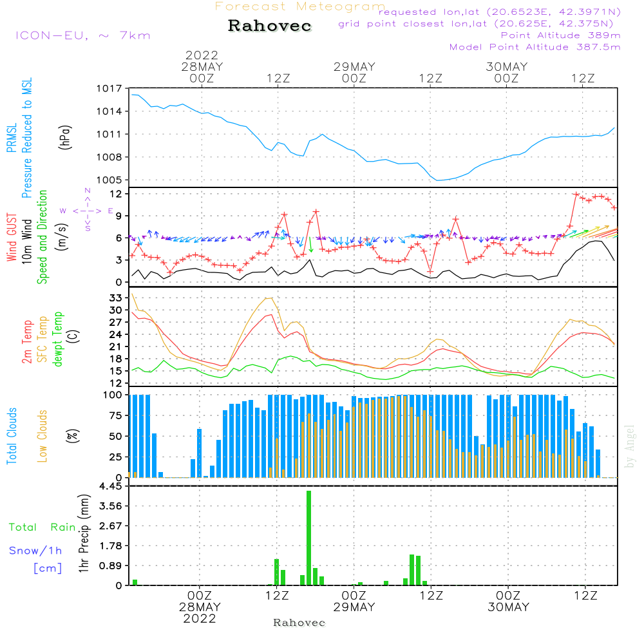Screen dimensions: 644x644
Task: Click the green 'dewpt Temp' label
Action: (x=57, y=339)
